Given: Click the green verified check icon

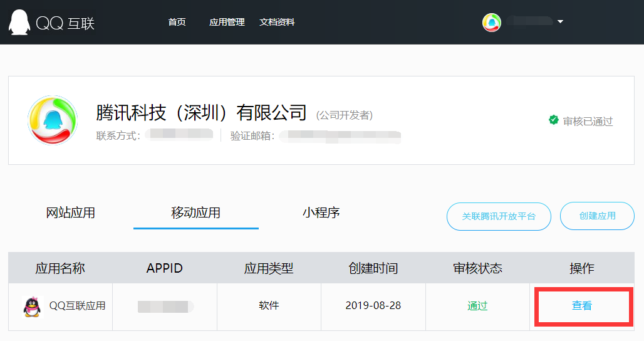Looking at the screenshot, I should tap(554, 120).
